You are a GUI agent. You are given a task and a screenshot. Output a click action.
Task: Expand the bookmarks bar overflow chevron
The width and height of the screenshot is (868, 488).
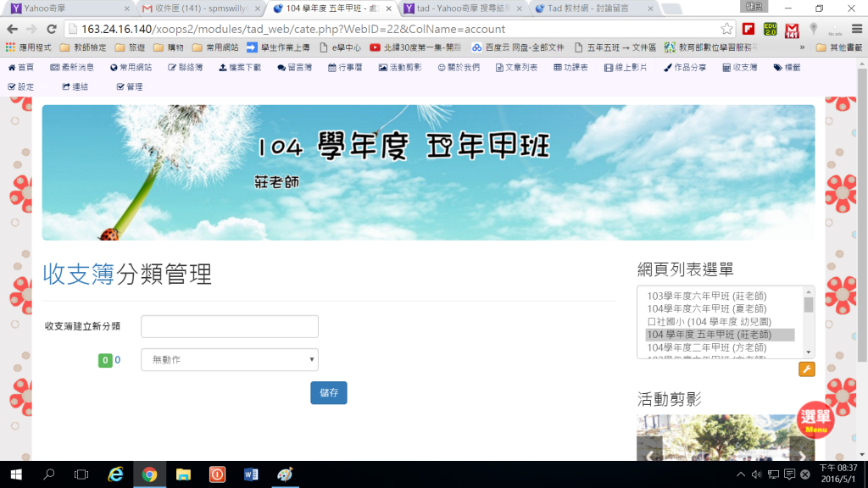(802, 47)
